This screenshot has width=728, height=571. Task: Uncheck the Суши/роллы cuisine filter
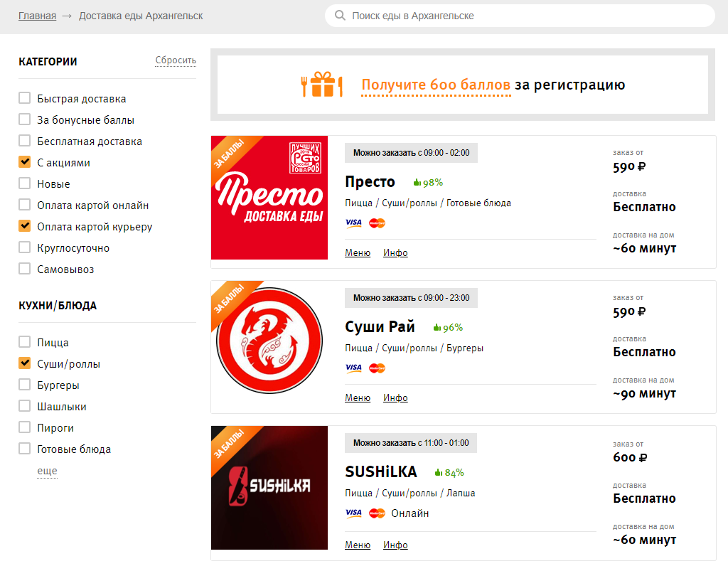[25, 363]
